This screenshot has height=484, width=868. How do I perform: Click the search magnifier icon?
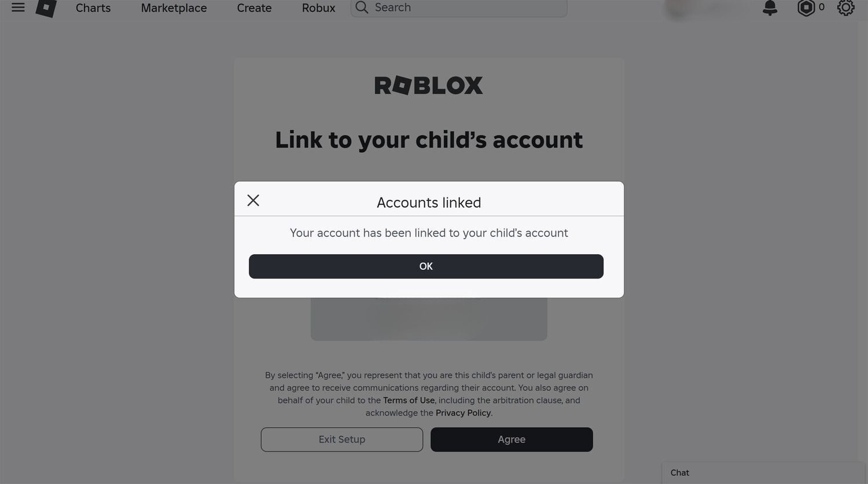click(x=361, y=8)
